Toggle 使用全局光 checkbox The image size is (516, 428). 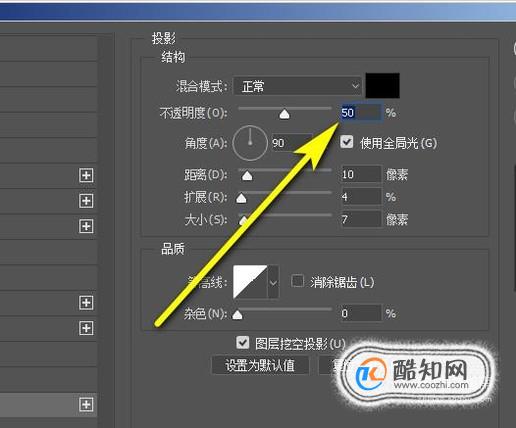(347, 142)
